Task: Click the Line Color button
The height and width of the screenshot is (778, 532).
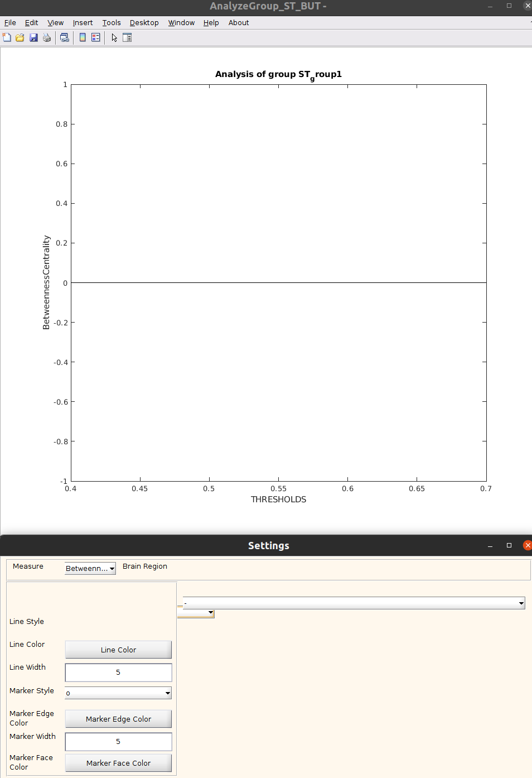Action: coord(118,650)
